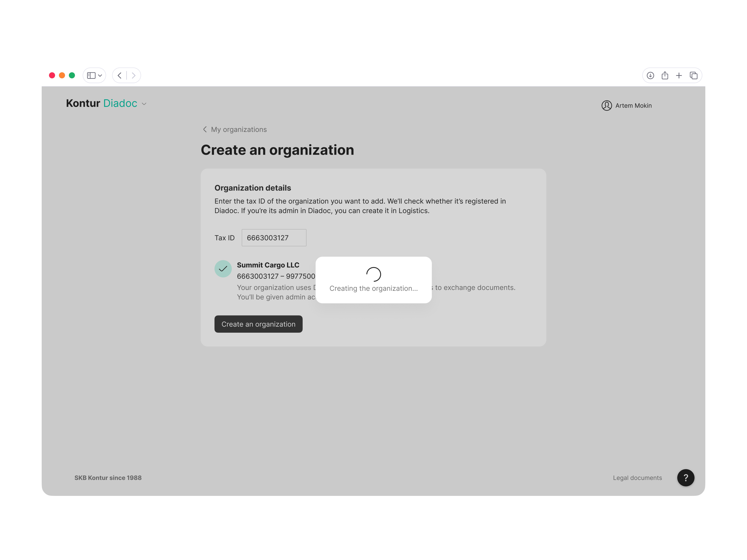
Task: Click the chevron beside My organizations
Action: [x=205, y=130]
